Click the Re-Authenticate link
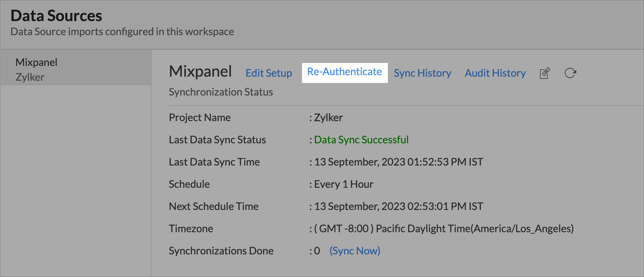The image size is (644, 277). tap(345, 72)
